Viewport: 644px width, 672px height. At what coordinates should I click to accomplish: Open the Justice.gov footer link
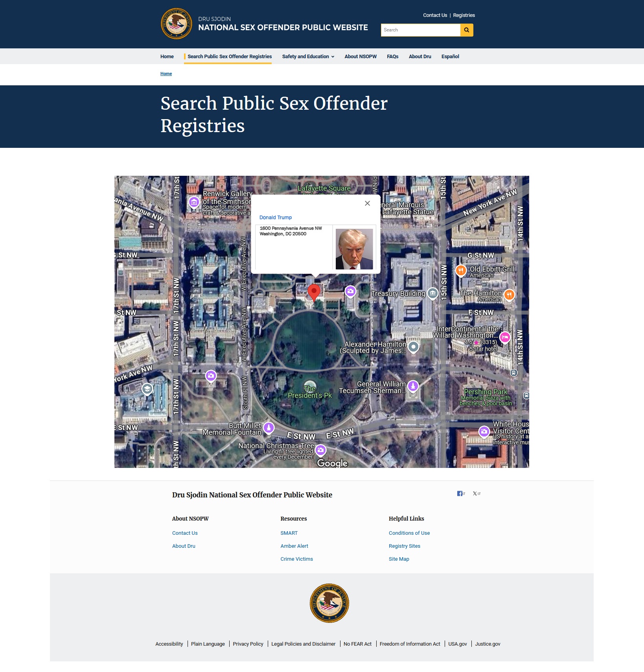pos(488,644)
